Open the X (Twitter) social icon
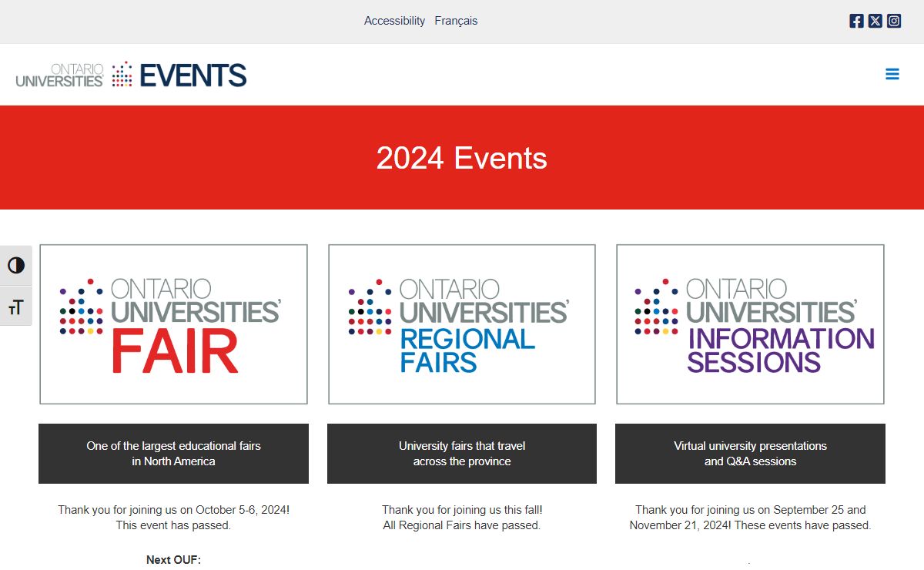 [875, 21]
